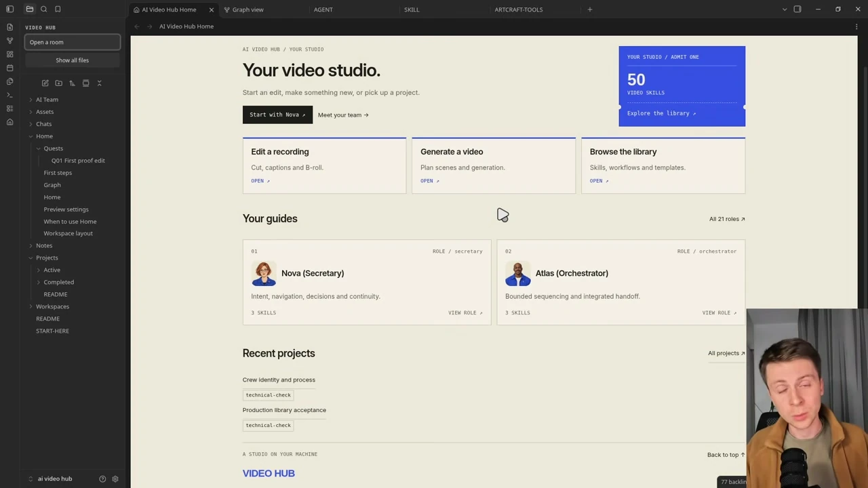Click the Back to top link

[x=726, y=455]
